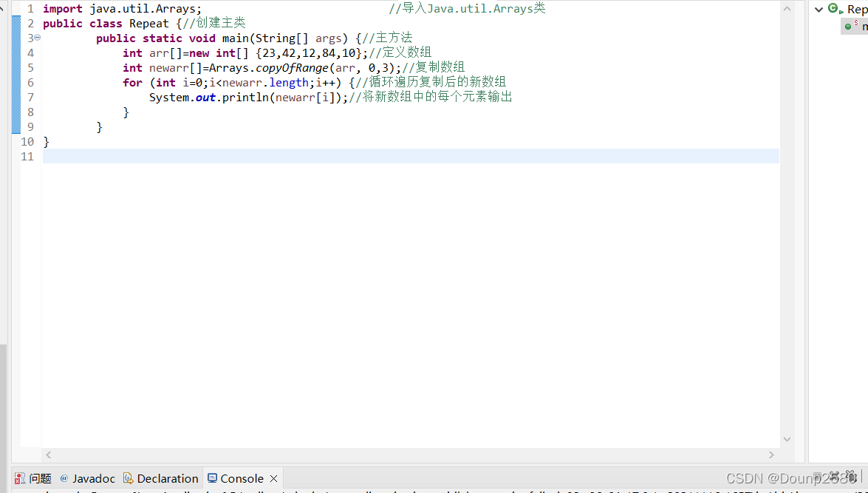The height and width of the screenshot is (493, 868).
Task: Click "System" on line 7
Action: [169, 97]
